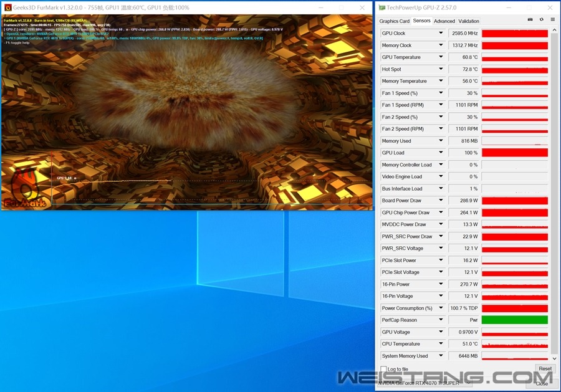Image resolution: width=561 pixels, height=392 pixels.
Task: Click the GPU Clock value 2595.0 MHz
Action: point(464,33)
